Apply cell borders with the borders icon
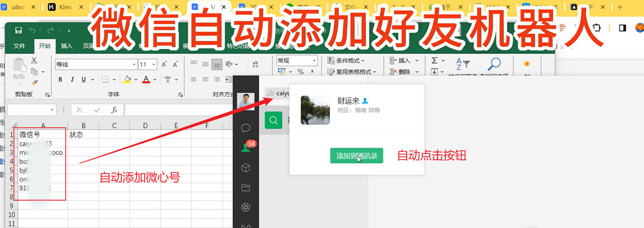This screenshot has width=644, height=228. point(105,79)
